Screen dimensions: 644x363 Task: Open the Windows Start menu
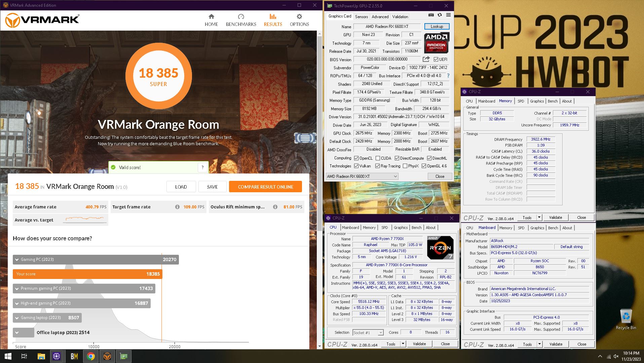coord(8,356)
